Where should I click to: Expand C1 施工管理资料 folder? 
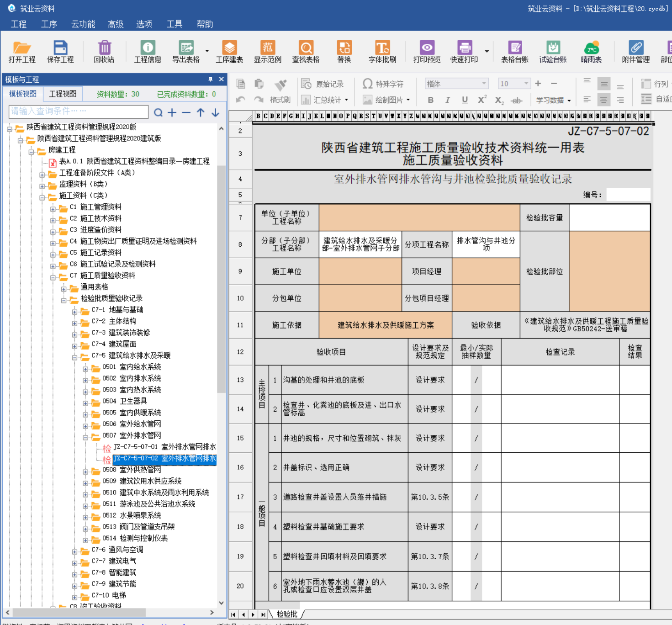click(x=53, y=209)
